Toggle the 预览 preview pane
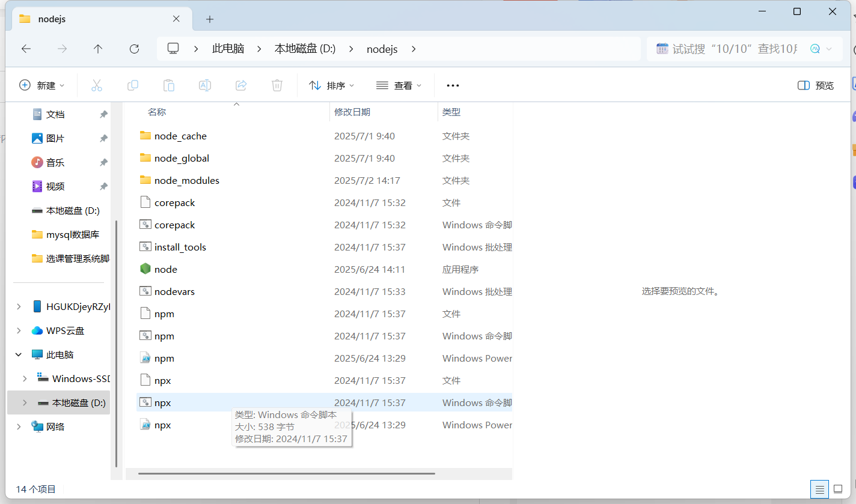The width and height of the screenshot is (856, 504). (816, 85)
